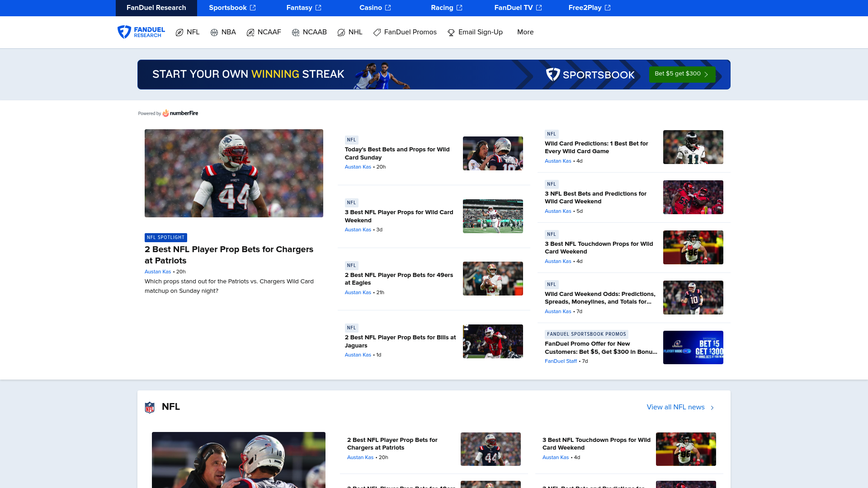This screenshot has width=868, height=488.
Task: Click the NBA basketball icon in navigation
Action: 214,33
